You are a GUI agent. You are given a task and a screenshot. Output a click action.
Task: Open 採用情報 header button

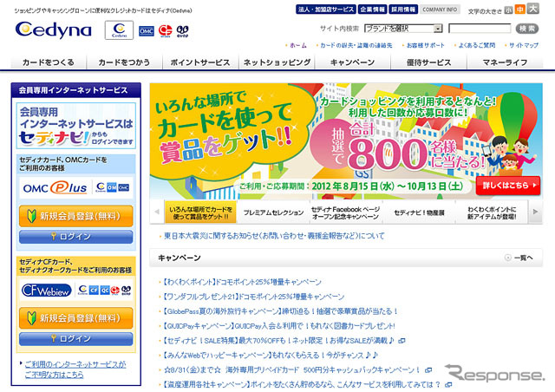(403, 10)
